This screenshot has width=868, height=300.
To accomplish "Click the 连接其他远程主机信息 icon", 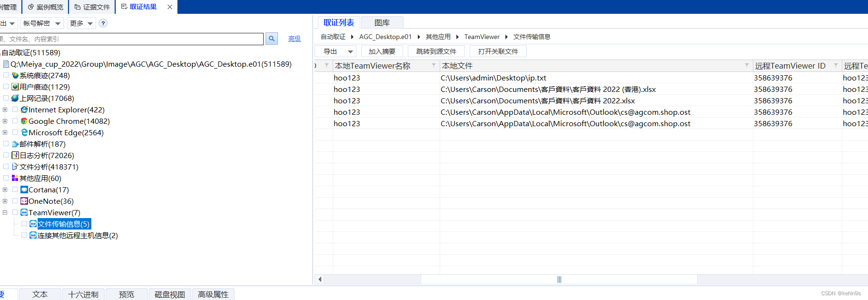I will tap(33, 235).
